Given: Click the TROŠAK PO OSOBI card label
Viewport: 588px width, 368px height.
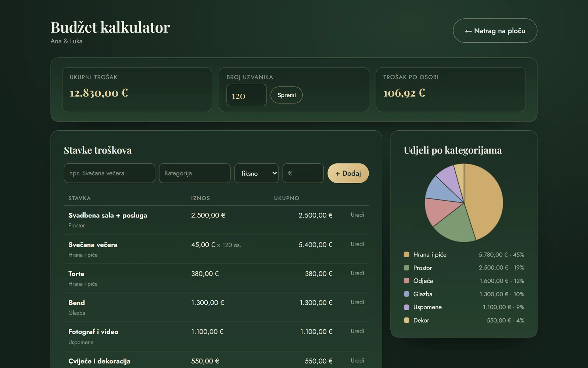Looking at the screenshot, I should click(411, 77).
